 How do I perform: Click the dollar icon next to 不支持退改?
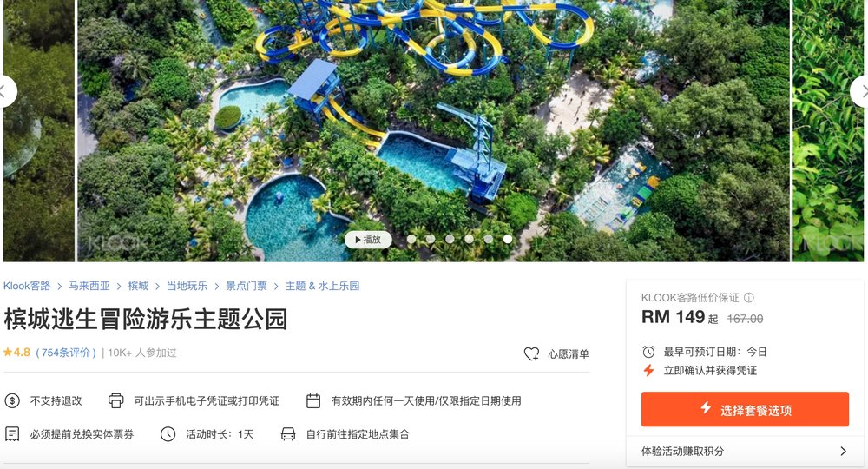pos(12,400)
